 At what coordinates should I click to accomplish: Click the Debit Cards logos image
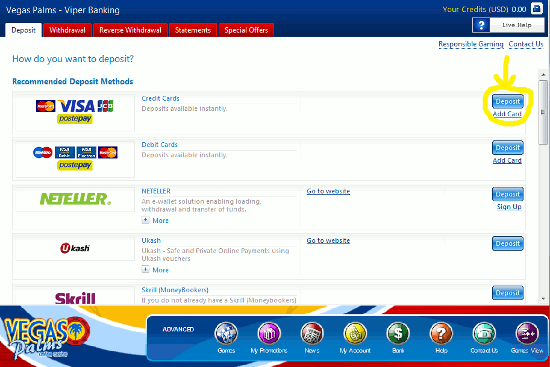75,158
